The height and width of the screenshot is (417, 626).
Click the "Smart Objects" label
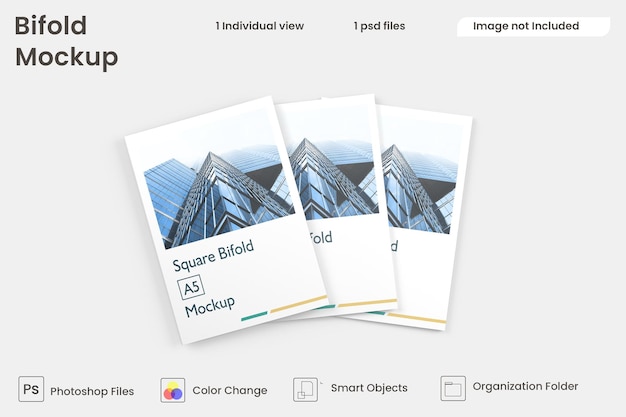coord(369,388)
